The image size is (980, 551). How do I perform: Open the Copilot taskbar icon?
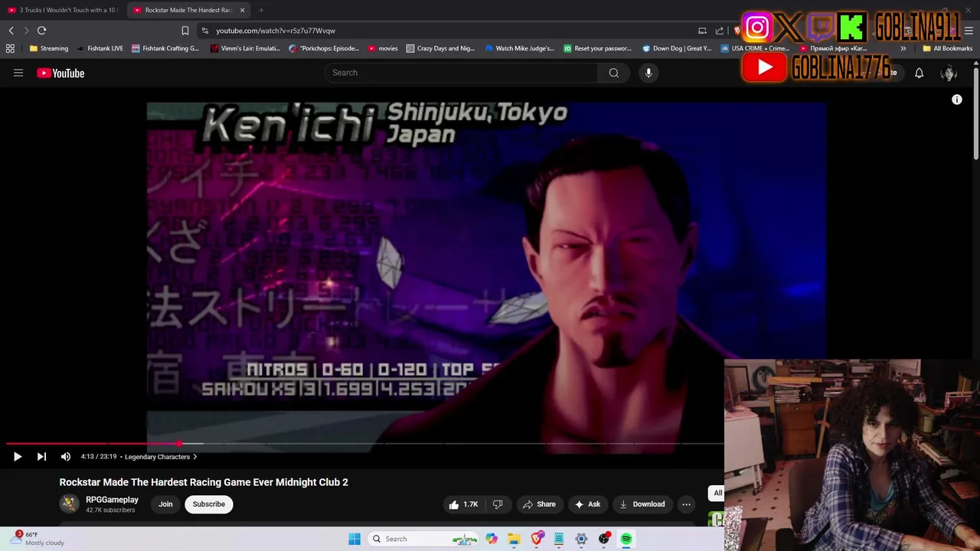coord(492,539)
